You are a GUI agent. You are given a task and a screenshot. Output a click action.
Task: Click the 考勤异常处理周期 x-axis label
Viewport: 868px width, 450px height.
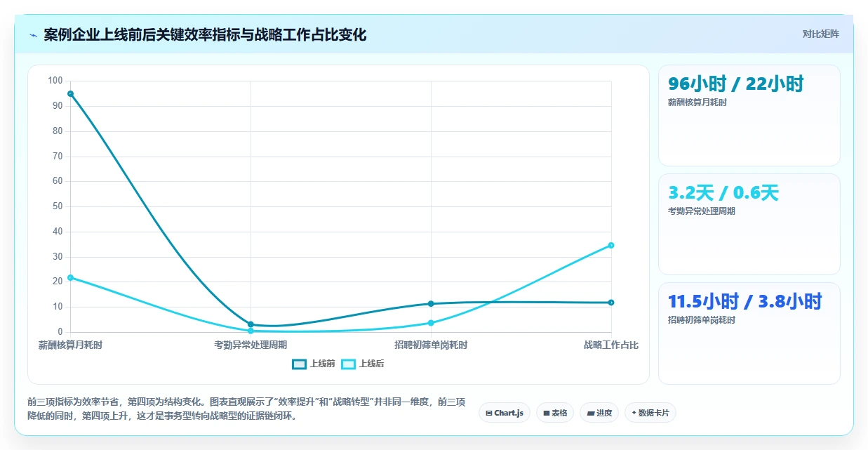coord(251,345)
